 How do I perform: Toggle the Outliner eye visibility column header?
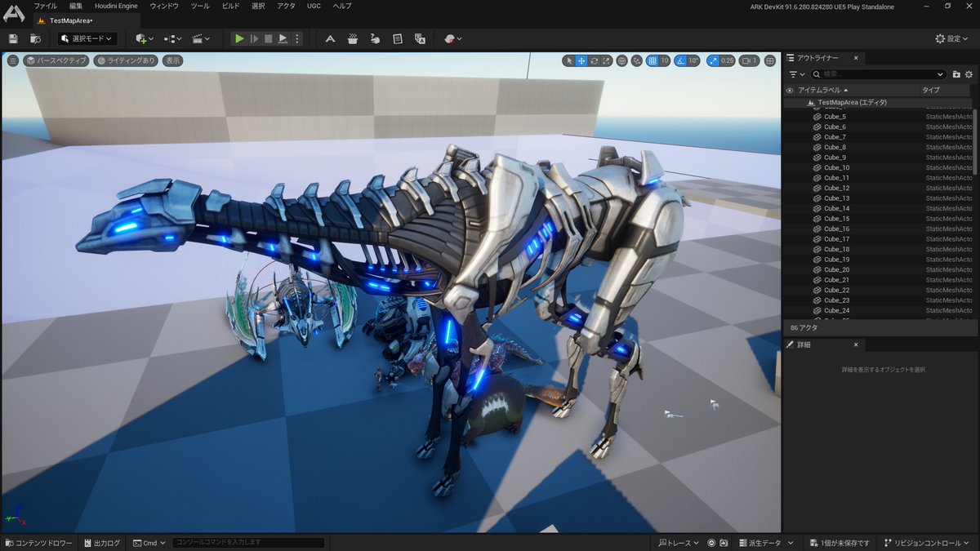789,90
